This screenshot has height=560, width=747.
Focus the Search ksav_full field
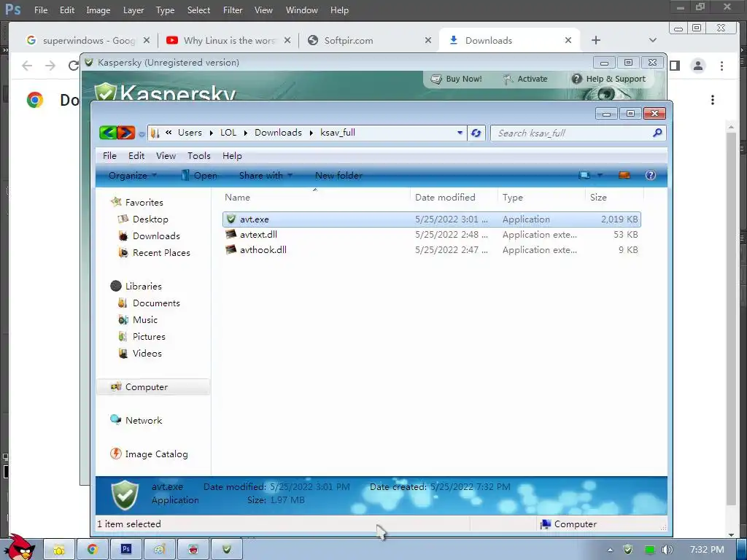(x=572, y=133)
